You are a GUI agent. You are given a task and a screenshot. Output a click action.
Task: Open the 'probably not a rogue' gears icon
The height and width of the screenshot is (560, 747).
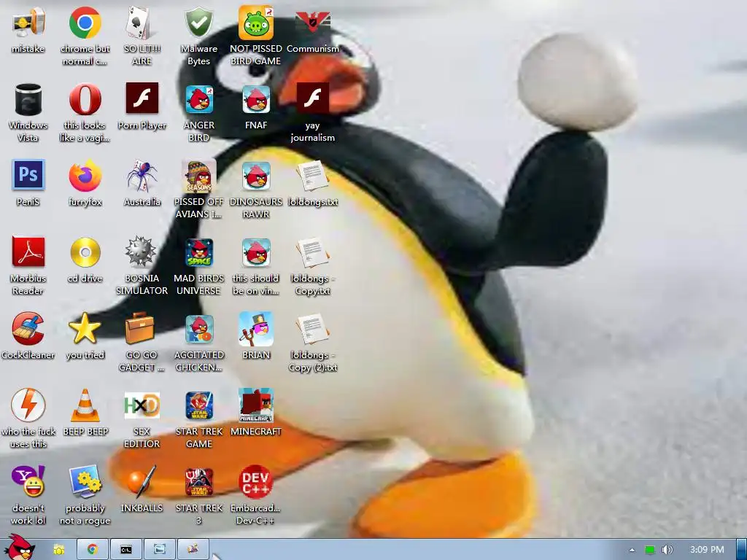[85, 482]
